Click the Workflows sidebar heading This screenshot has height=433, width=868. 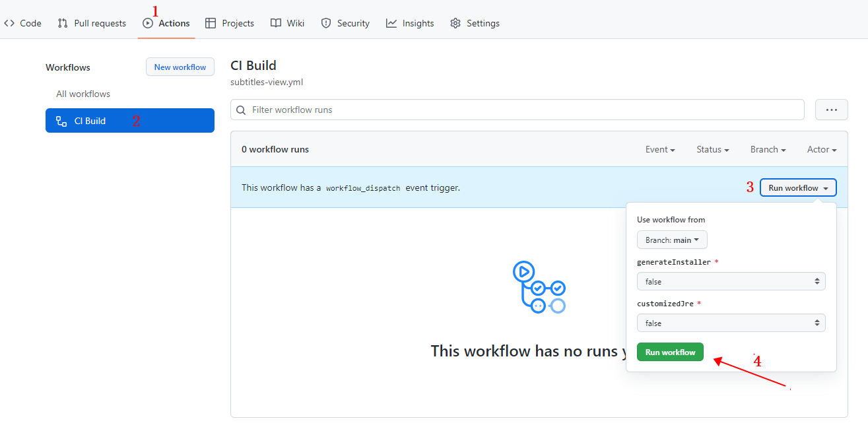68,67
